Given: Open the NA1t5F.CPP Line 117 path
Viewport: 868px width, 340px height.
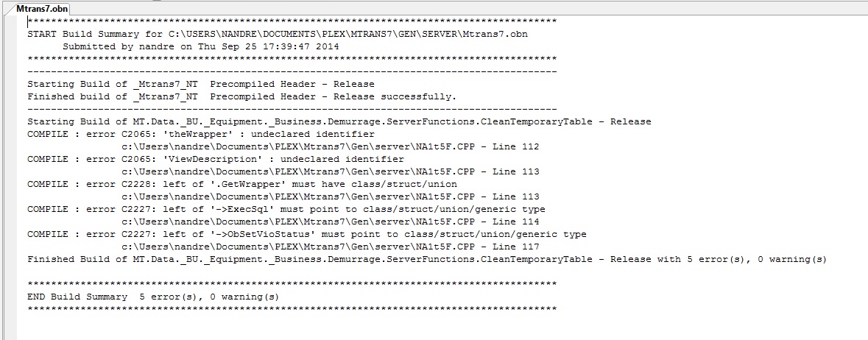Looking at the screenshot, I should 331,247.
